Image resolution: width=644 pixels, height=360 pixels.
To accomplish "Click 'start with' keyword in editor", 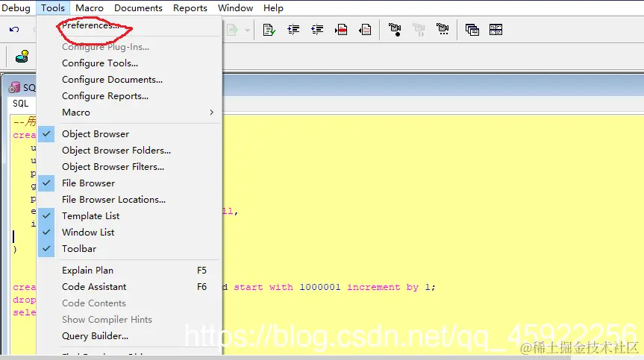I will click(x=263, y=287).
